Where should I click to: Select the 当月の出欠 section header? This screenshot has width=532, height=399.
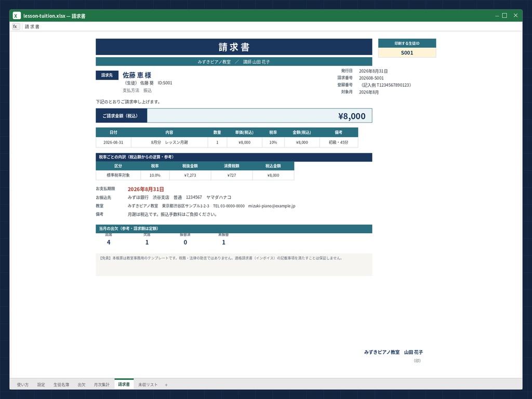click(234, 229)
